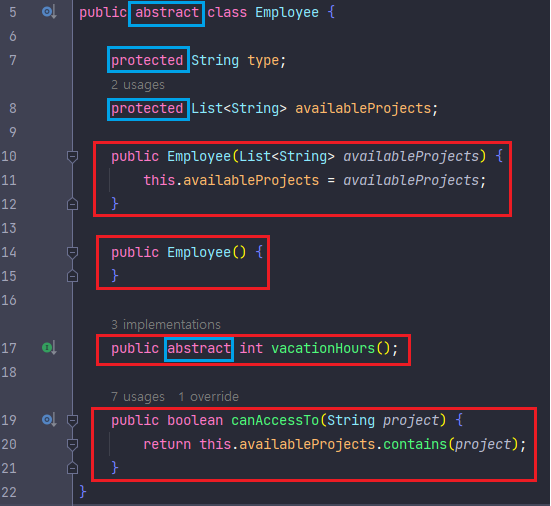Screen dimensions: 551x506
Task: Open the '1 override' hint above canAccessTo
Action: [x=208, y=396]
